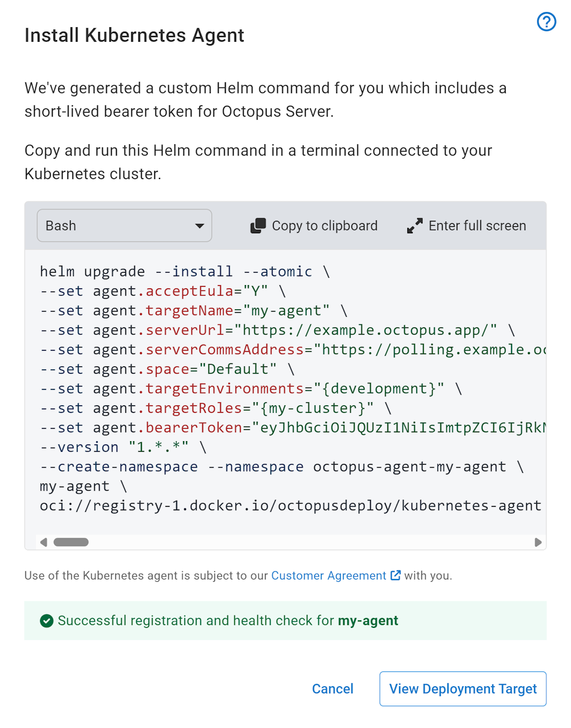571x728 pixels.
Task: Click the code box right scroll arrow
Action: point(537,542)
